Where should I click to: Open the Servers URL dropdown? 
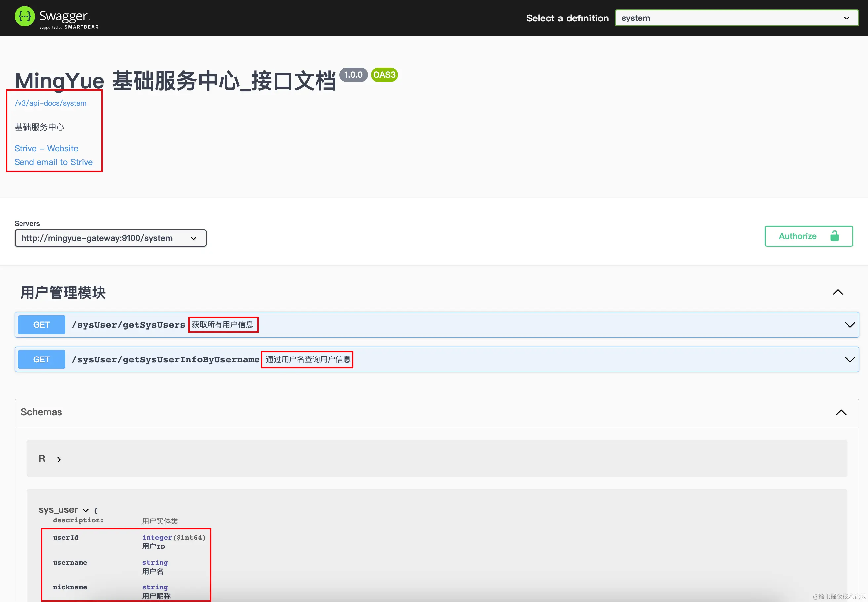tap(110, 238)
